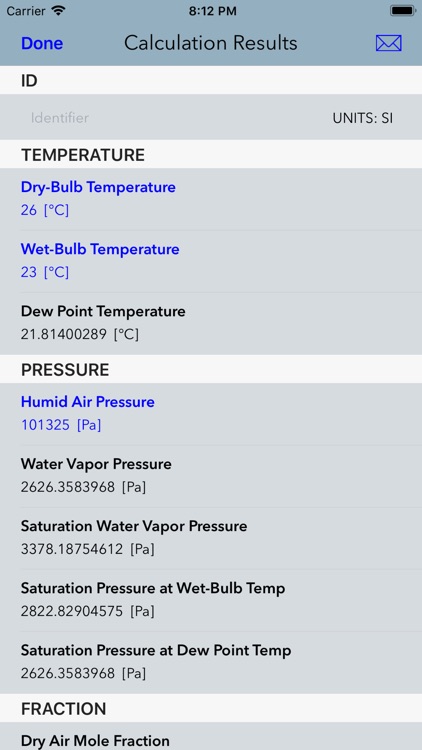
Task: Tap the battery indicator icon
Action: point(402,11)
